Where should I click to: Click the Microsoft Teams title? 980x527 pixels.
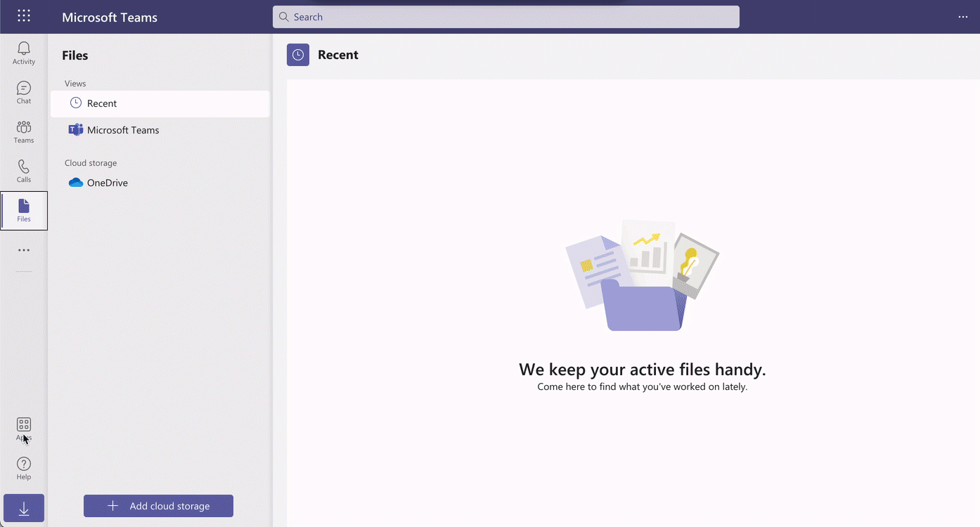110,18
